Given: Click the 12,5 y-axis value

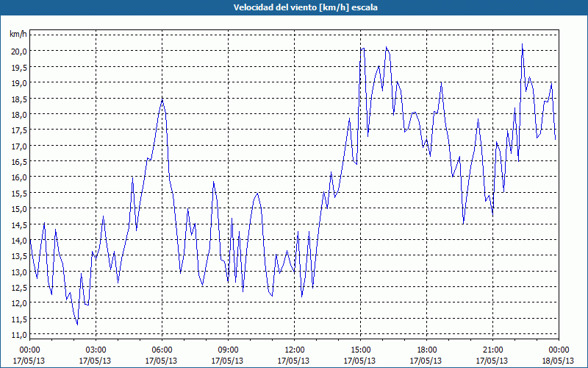Looking at the screenshot, I should pyautogui.click(x=20, y=287).
